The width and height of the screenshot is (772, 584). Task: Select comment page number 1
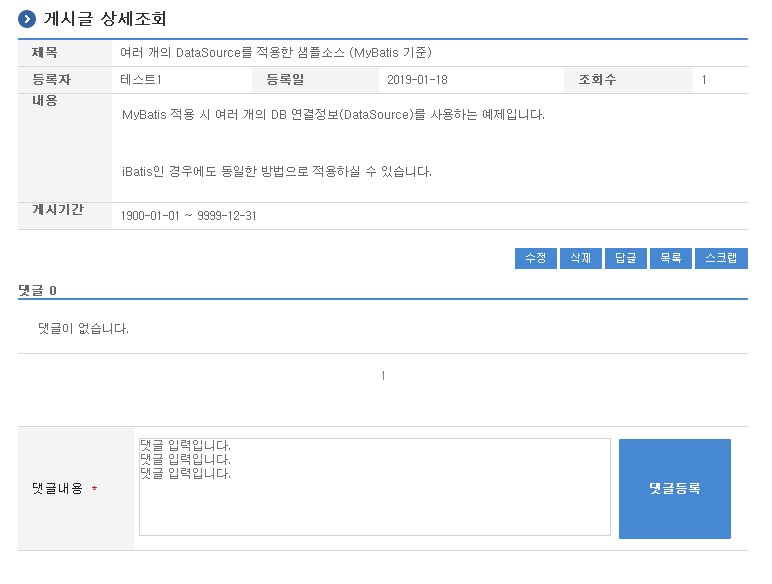click(383, 376)
